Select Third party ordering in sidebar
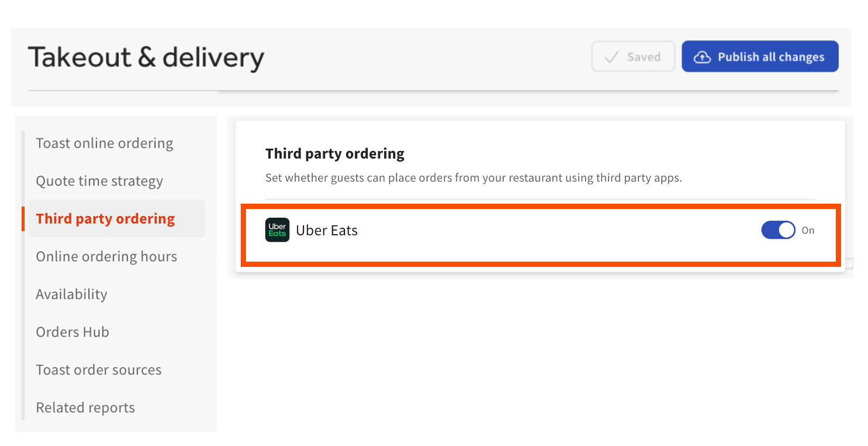Image resolution: width=868 pixels, height=446 pixels. [x=105, y=218]
